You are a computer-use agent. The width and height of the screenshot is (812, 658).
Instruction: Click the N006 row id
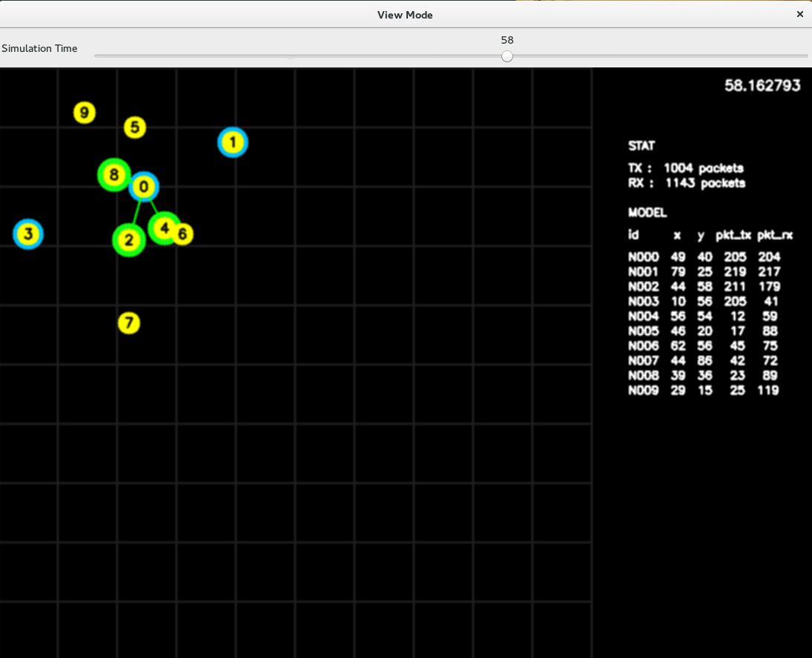(643, 346)
